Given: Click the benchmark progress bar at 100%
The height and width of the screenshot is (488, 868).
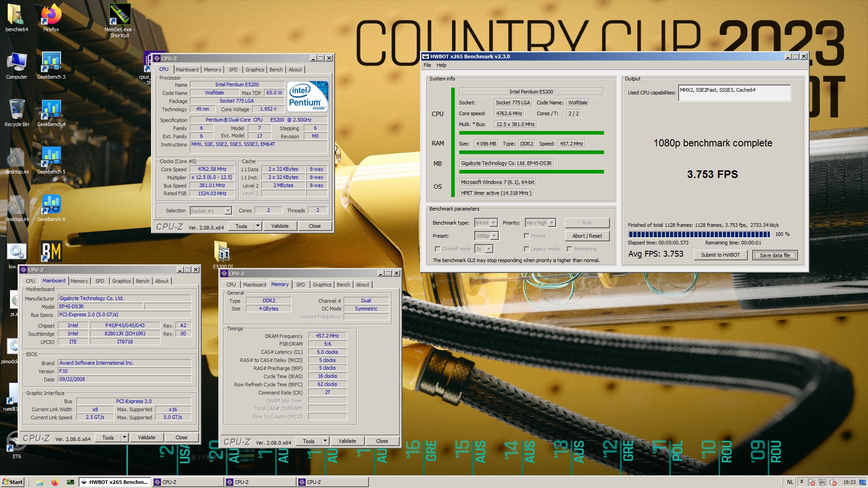Looking at the screenshot, I should coord(699,234).
